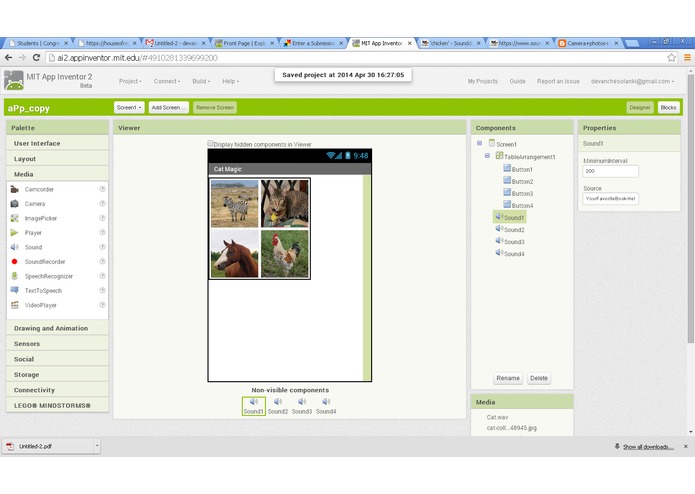The width and height of the screenshot is (695, 494).
Task: Select Sound3 non-visible component icon
Action: point(302,405)
